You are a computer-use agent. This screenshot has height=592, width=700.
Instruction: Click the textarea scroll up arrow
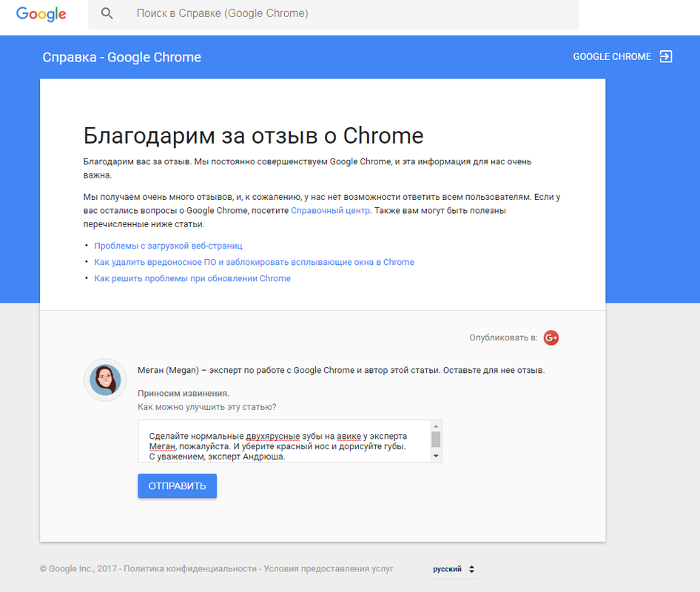click(436, 426)
